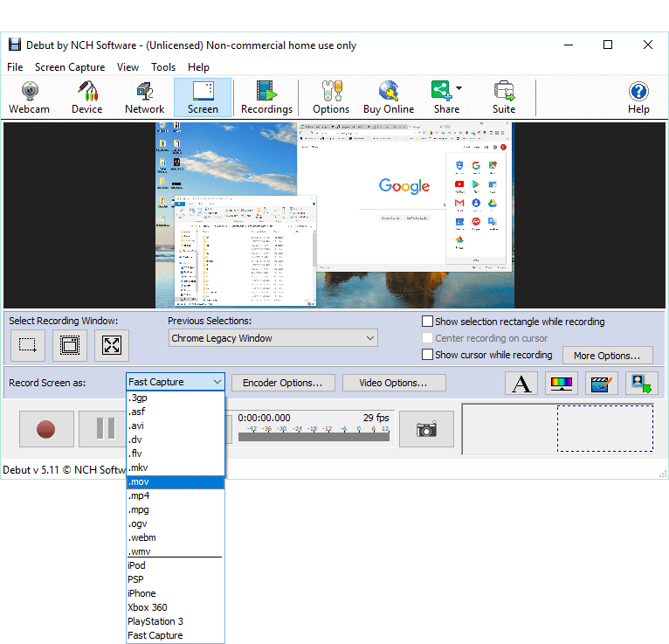Choose window selection tool
669x644 pixels.
pyautogui.click(x=70, y=345)
